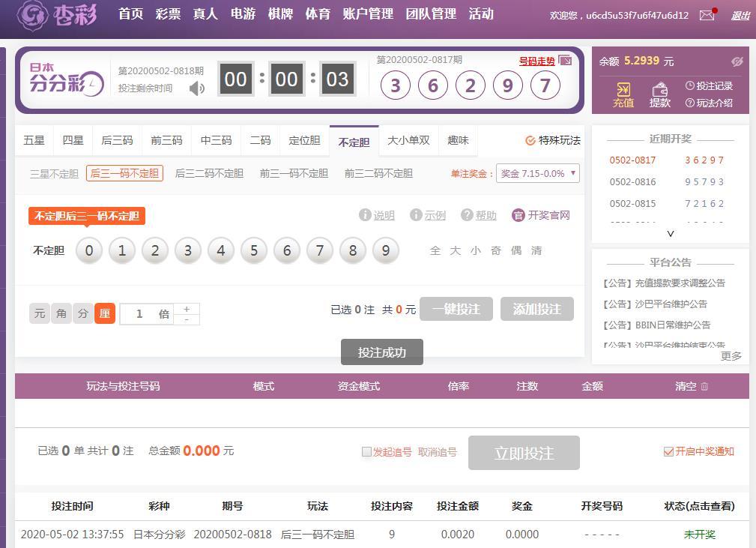Viewport: 756px width, 548px height.
Task: Click the 示例 example icon
Action: pyautogui.click(x=416, y=215)
